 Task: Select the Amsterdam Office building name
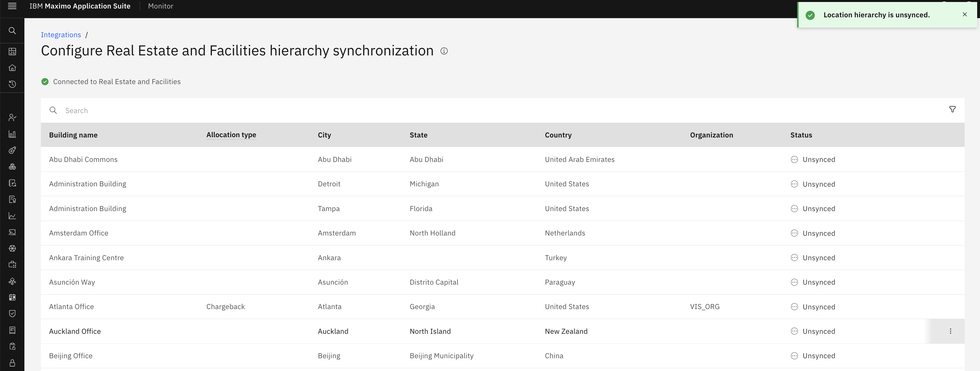pos(78,233)
